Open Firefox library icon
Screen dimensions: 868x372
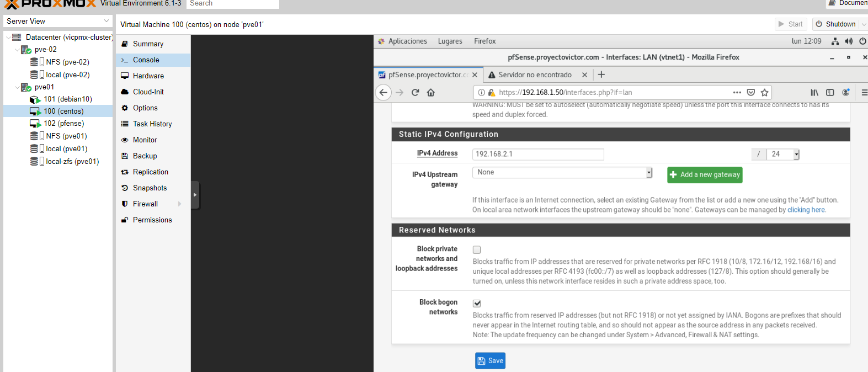point(814,92)
